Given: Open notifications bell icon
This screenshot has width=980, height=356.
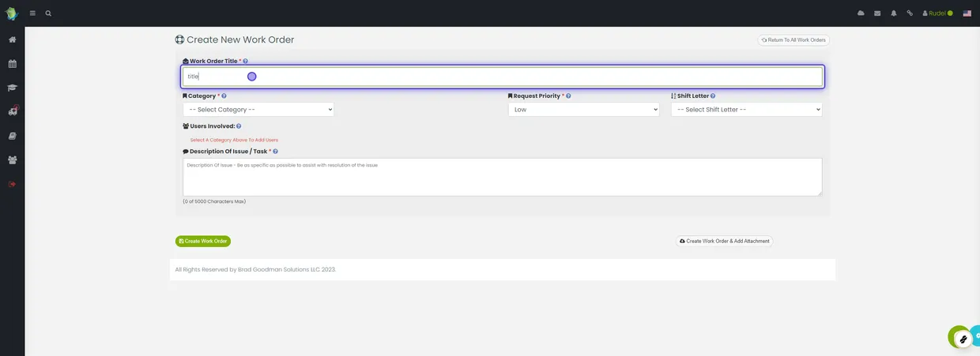Looking at the screenshot, I should point(894,13).
